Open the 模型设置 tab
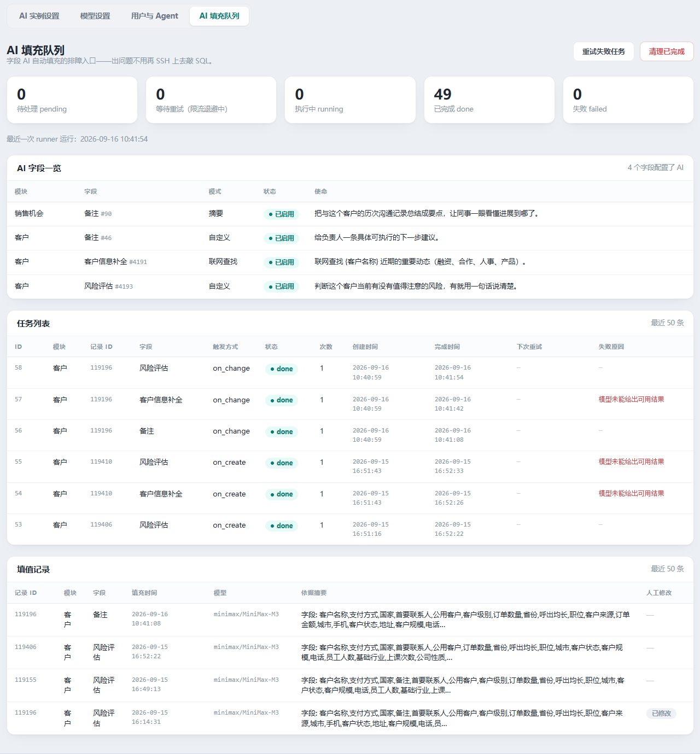 tap(95, 16)
